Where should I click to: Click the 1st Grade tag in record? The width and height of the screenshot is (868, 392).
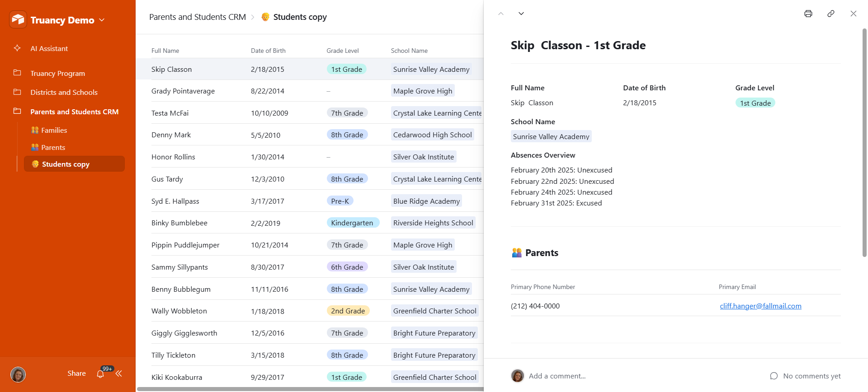[x=755, y=103]
